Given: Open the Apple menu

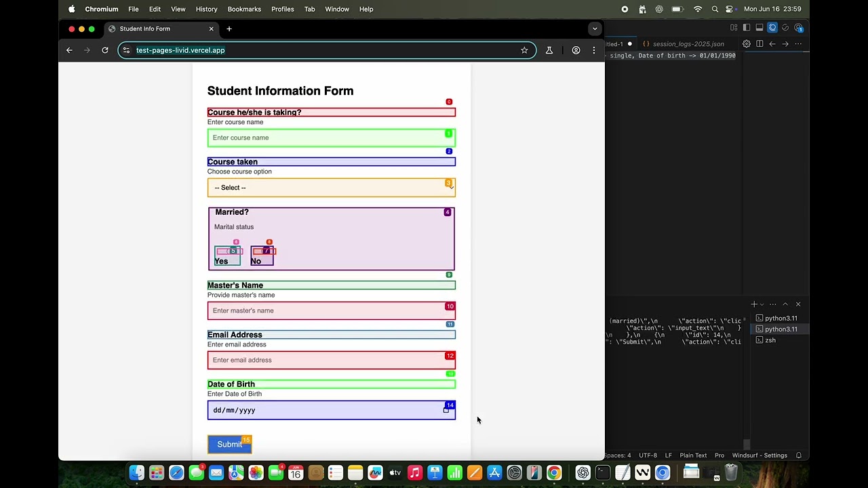Looking at the screenshot, I should point(72,9).
